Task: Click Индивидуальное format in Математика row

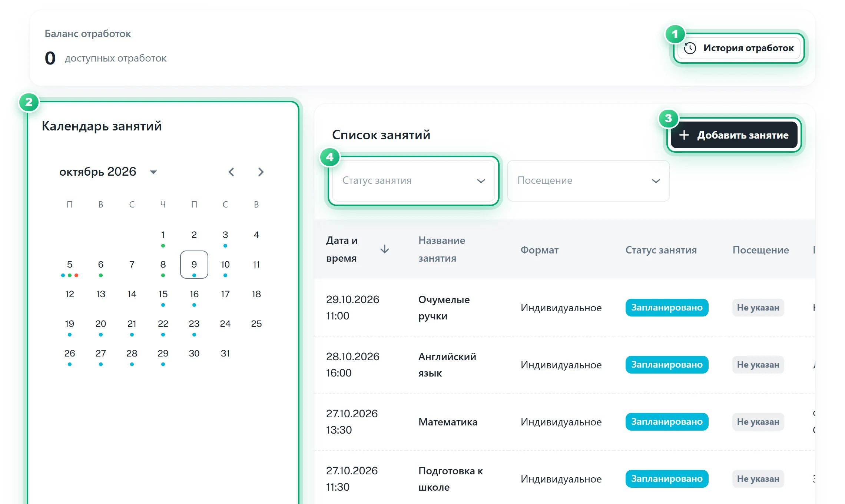Action: point(561,422)
